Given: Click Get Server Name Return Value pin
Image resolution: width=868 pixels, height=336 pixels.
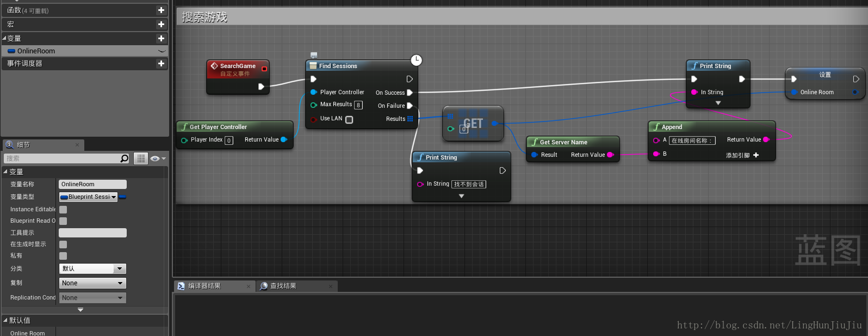Looking at the screenshot, I should coord(610,155).
